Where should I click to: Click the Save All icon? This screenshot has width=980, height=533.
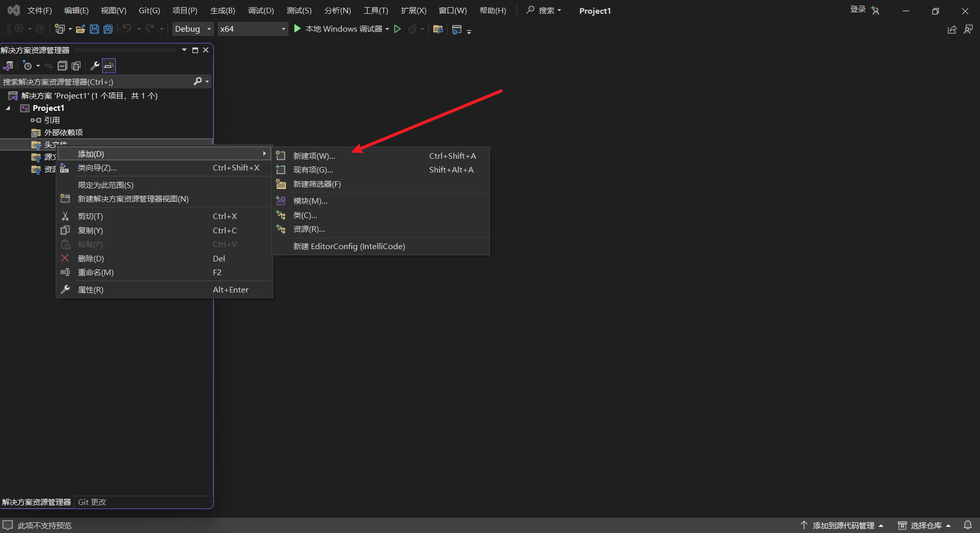point(108,29)
